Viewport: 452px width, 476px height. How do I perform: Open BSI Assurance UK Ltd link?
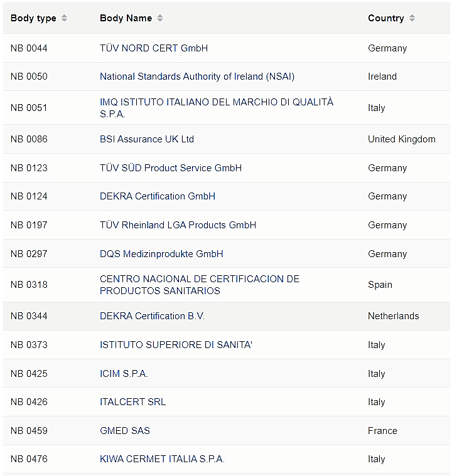pyautogui.click(x=147, y=139)
